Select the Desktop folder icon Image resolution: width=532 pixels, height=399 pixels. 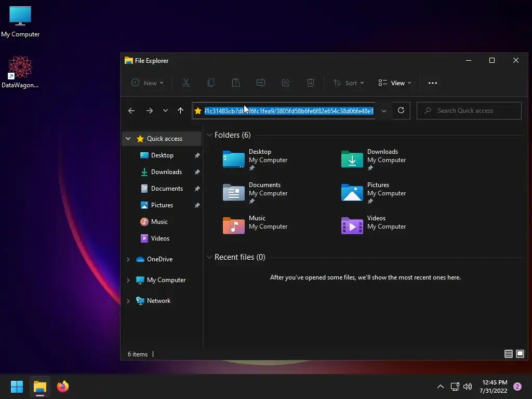click(x=233, y=159)
